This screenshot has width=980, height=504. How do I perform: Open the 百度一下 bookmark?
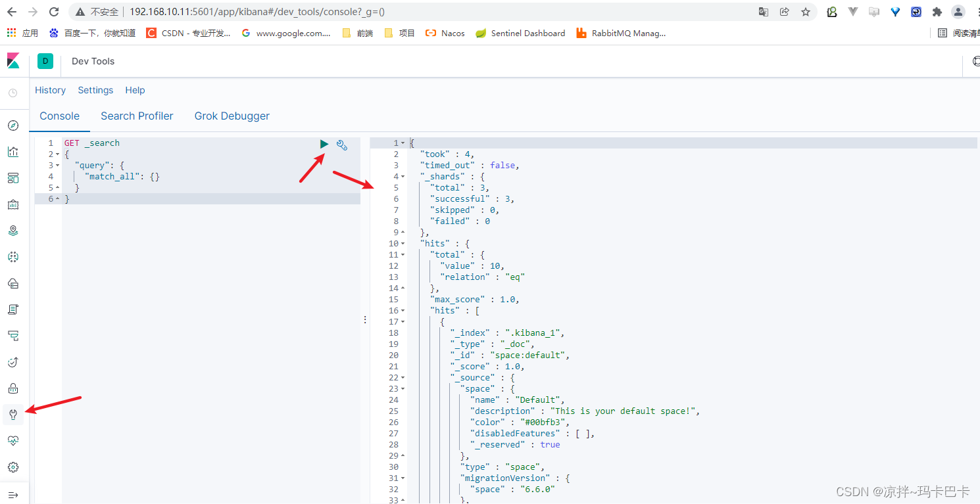92,33
